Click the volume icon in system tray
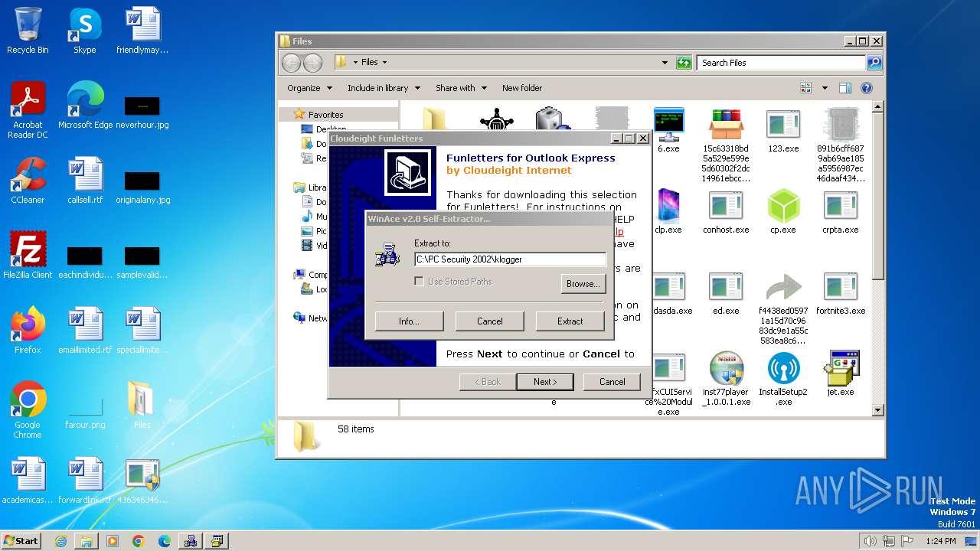Viewport: 980px width, 551px height. [x=870, y=541]
